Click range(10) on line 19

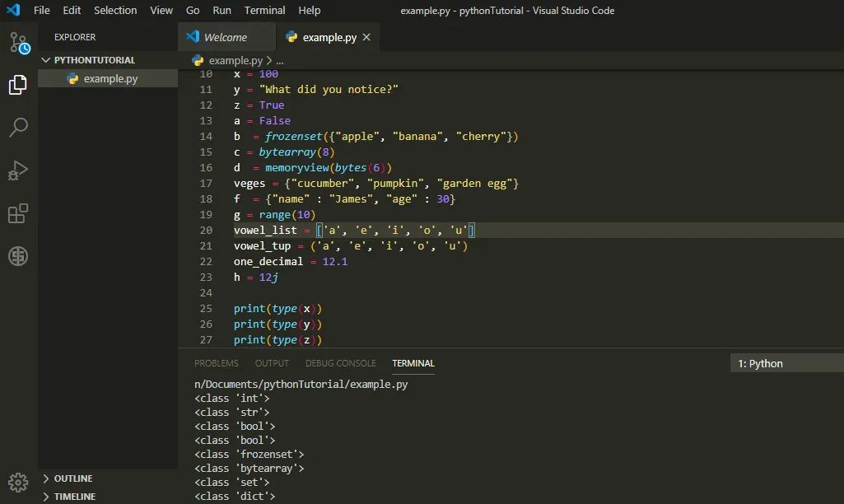pos(287,215)
